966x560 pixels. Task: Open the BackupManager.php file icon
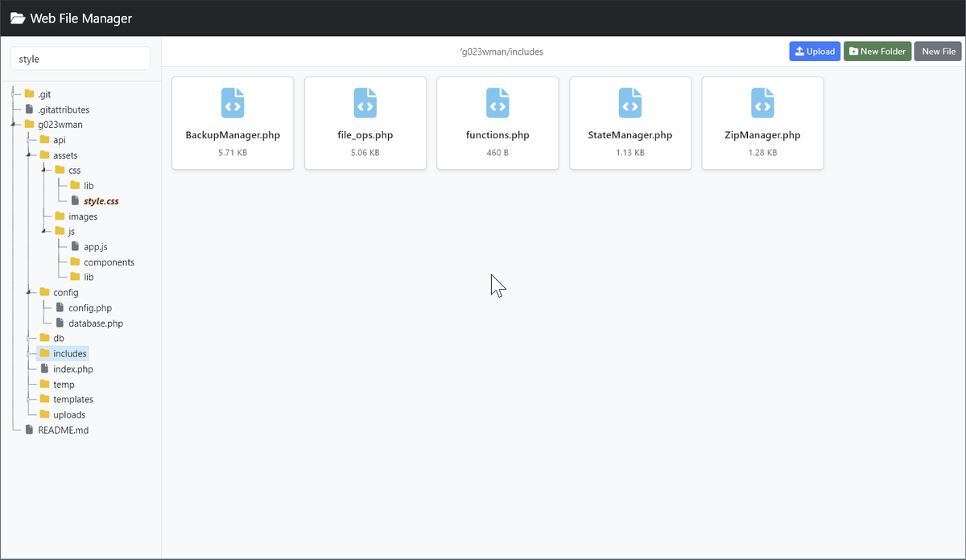233,102
